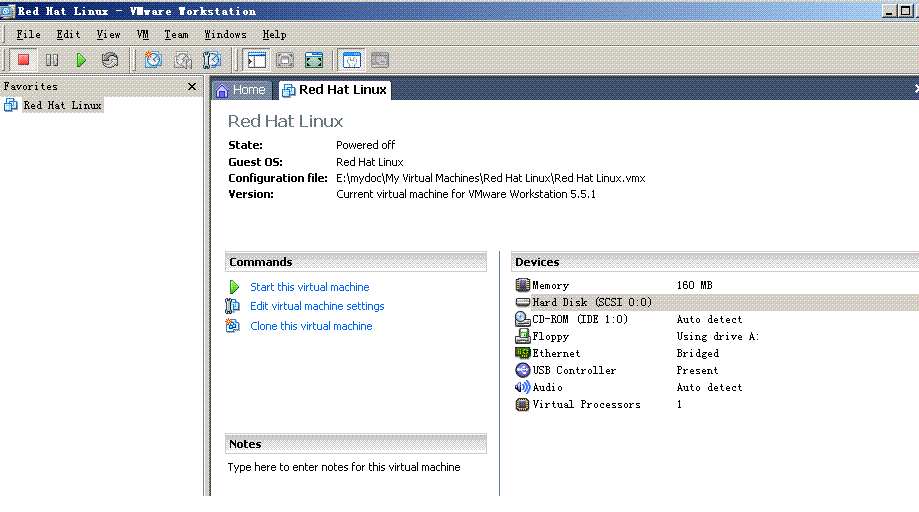Click the Powered off state value

365,145
